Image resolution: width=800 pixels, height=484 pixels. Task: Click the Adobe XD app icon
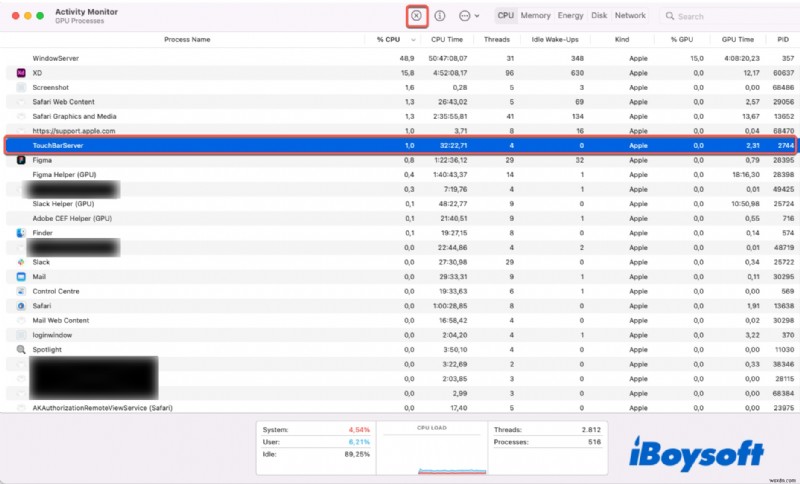(x=21, y=73)
